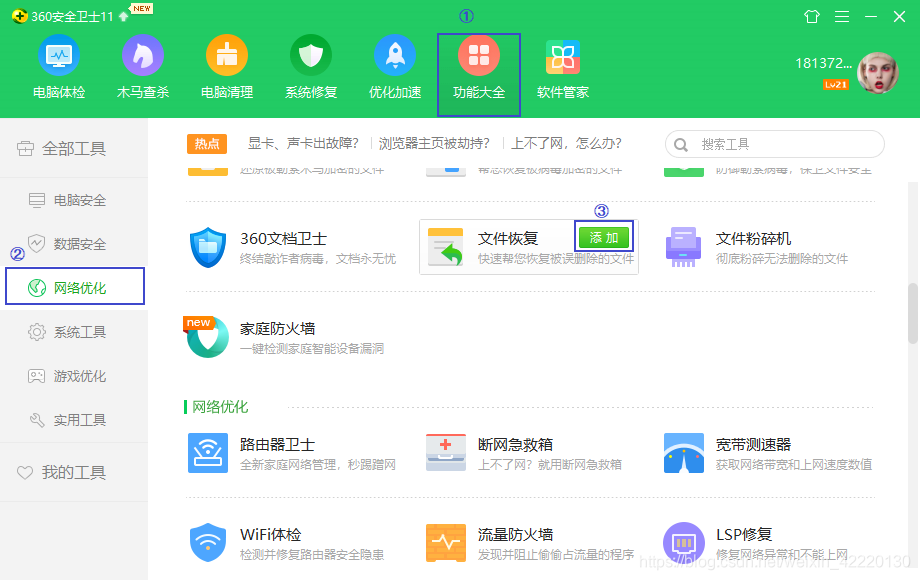Click LSP修复 title text
This screenshot has width=920, height=580.
pos(744,534)
